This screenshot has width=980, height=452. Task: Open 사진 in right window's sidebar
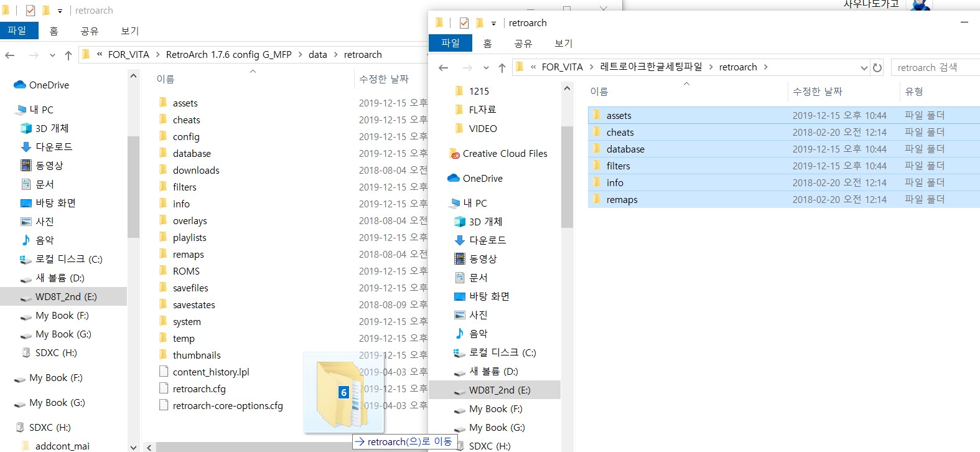(x=478, y=315)
